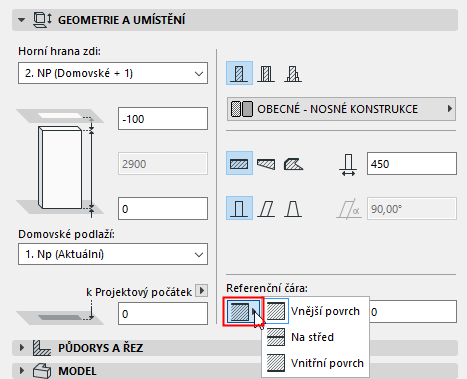Image resolution: width=467 pixels, height=379 pixels.
Task: Choose straight wall geometry icon
Action: (239, 163)
